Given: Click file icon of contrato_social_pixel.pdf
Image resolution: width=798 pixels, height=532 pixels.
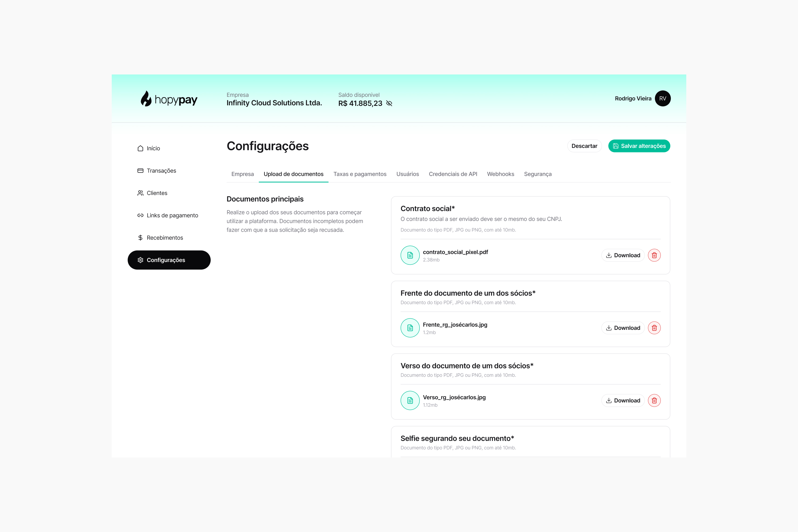Looking at the screenshot, I should coord(410,255).
